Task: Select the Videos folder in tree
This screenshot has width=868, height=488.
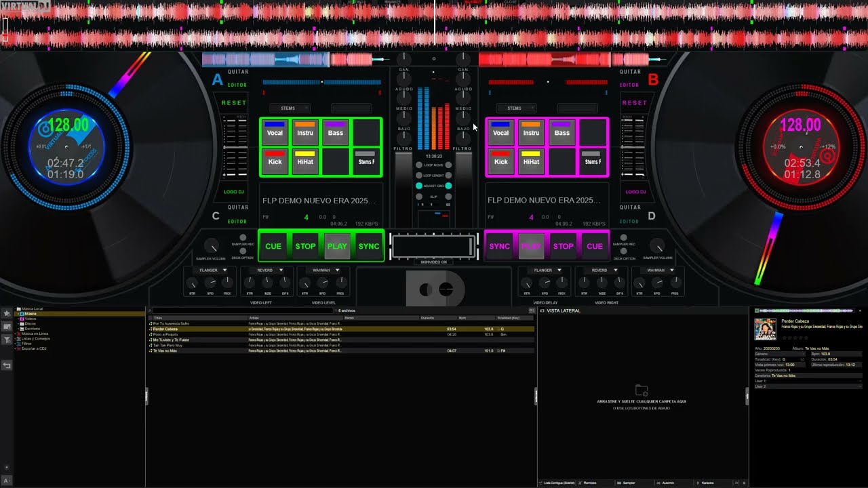Action: [29, 319]
